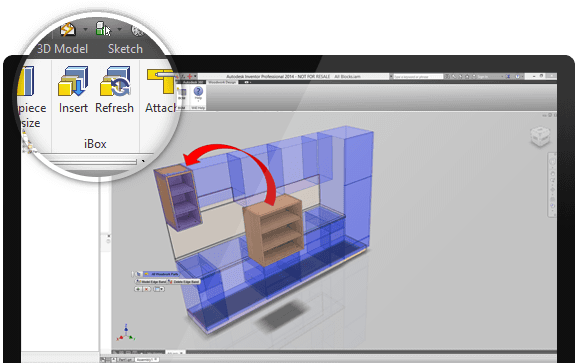The width and height of the screenshot is (575, 363).
Task: Switch to the 3D Model tab
Action: (62, 49)
